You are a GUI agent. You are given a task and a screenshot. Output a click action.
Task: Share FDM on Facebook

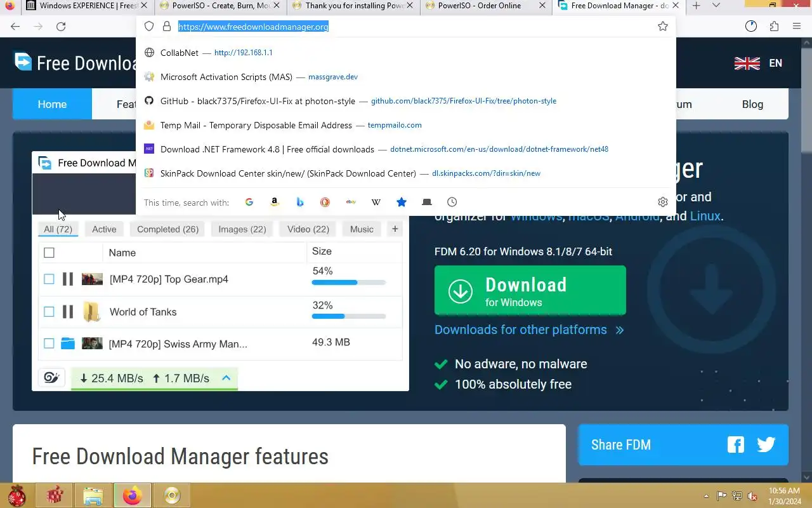point(736,444)
